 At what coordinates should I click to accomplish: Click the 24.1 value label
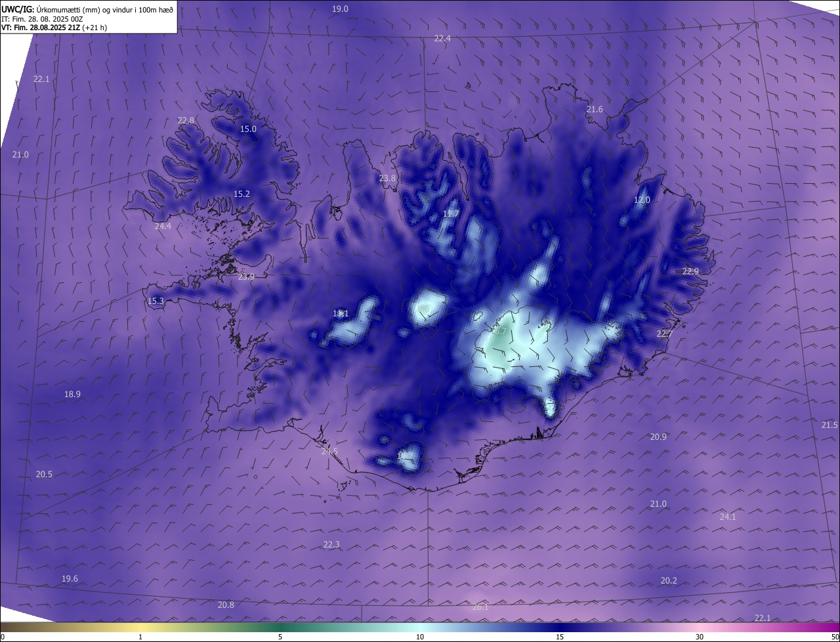(x=728, y=517)
